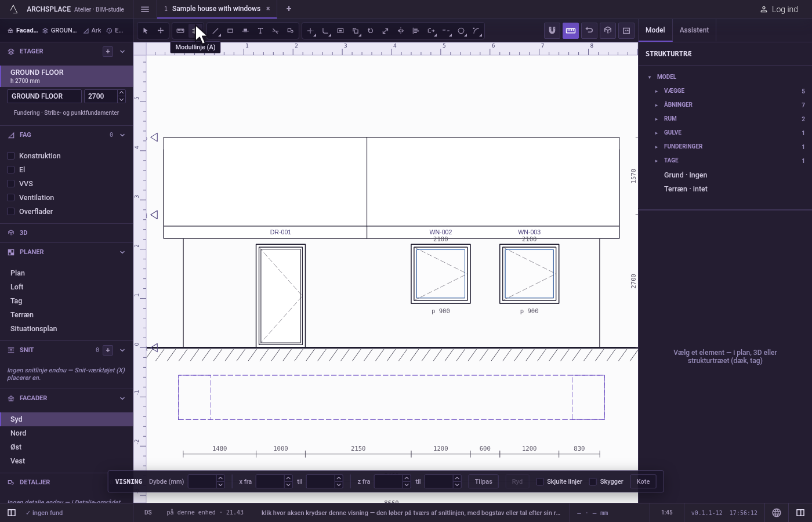
Task: Toggle the magnet snapping button
Action: tap(552, 31)
